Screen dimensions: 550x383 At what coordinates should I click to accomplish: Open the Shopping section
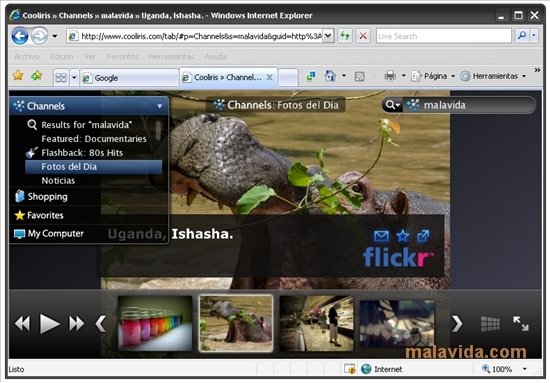pyautogui.click(x=47, y=196)
